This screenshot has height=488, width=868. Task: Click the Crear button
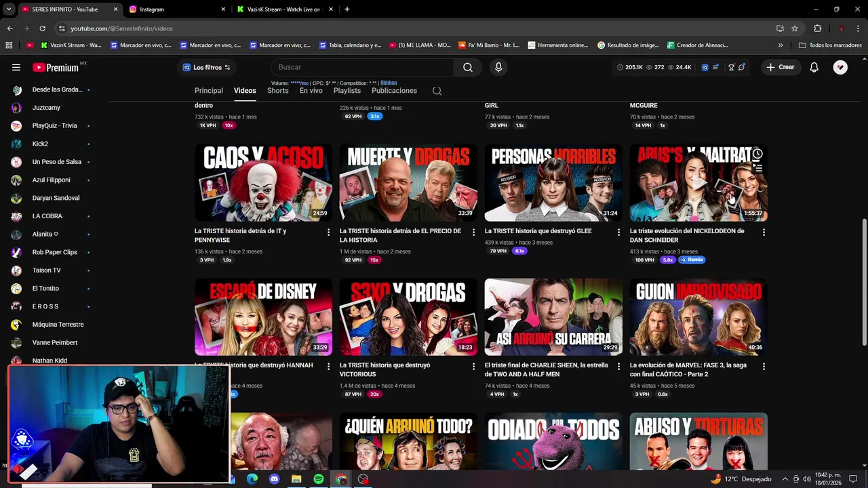click(x=780, y=67)
